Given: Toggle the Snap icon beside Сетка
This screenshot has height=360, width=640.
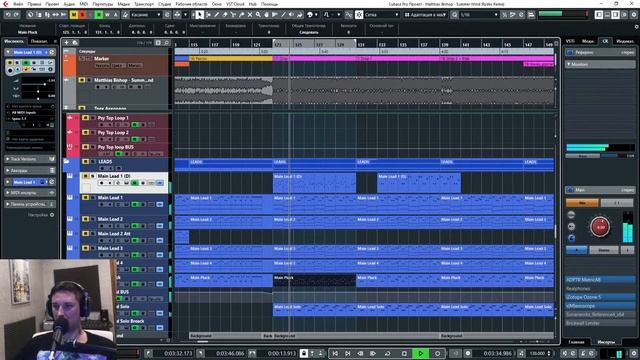Looking at the screenshot, I should [359, 15].
